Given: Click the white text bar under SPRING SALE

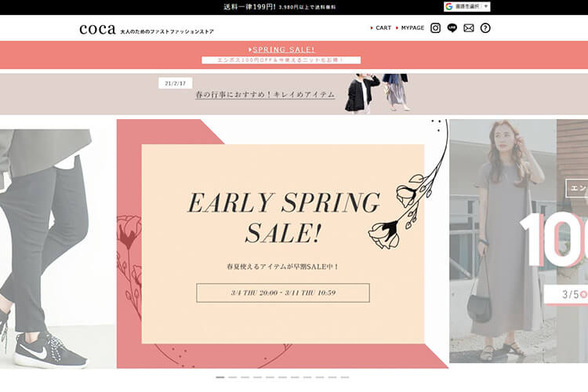Looking at the screenshot, I should tap(281, 60).
